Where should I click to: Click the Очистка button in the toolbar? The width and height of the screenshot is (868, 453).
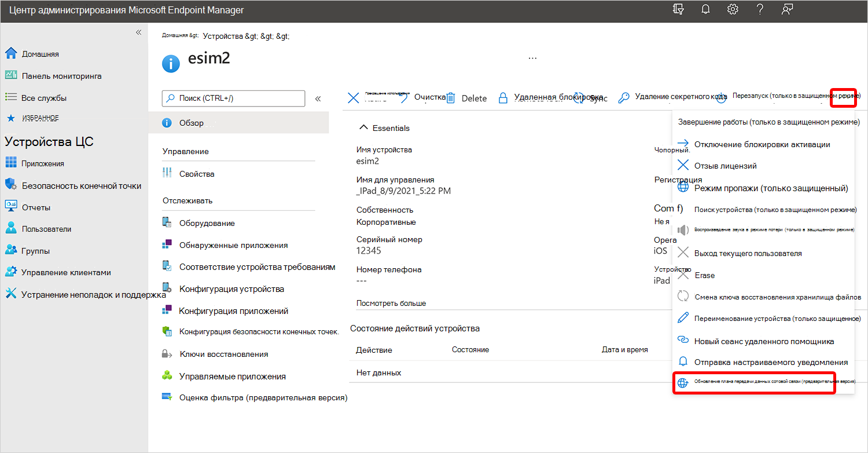click(429, 97)
